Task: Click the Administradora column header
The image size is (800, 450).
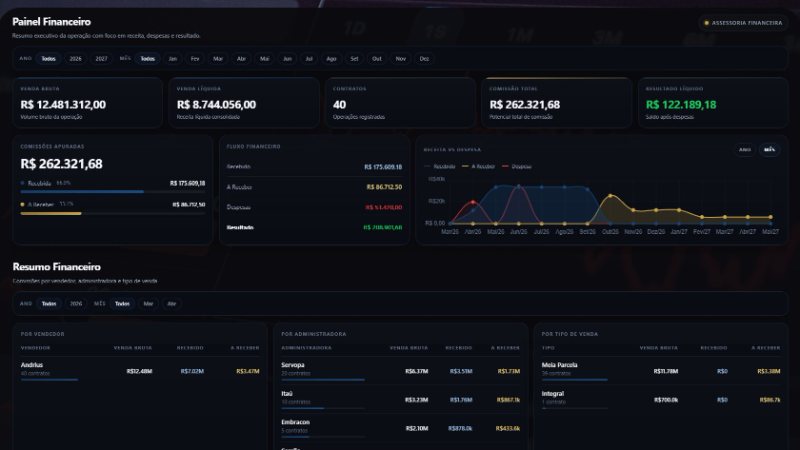Action: (306, 348)
